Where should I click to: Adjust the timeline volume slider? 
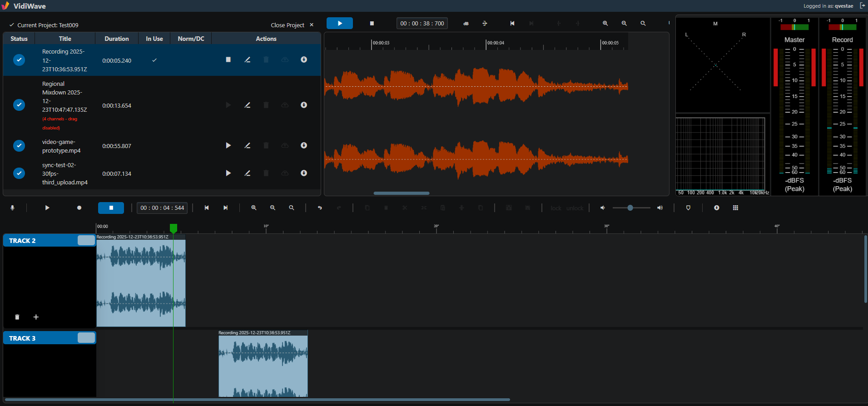[x=631, y=208]
